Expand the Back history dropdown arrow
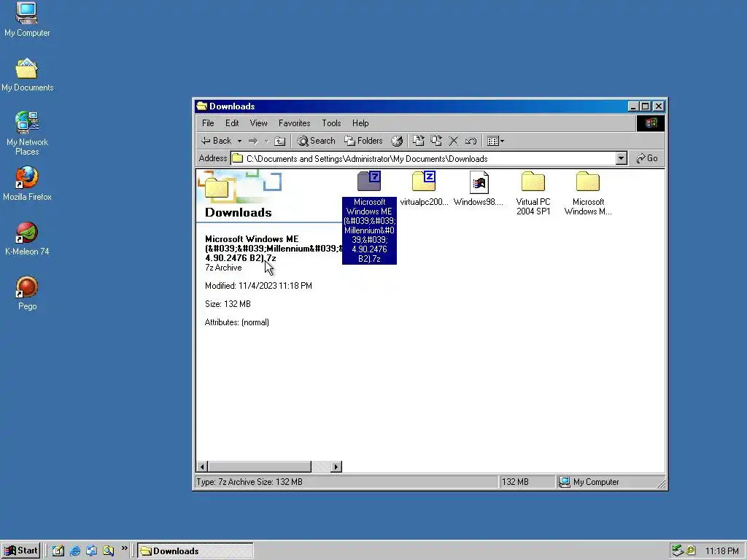The width and height of the screenshot is (747, 560). pos(239,141)
